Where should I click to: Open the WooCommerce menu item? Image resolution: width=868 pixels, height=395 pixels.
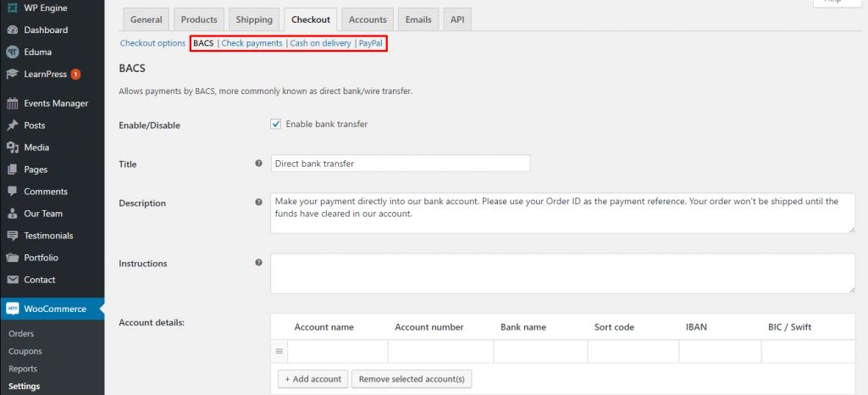tap(50, 309)
